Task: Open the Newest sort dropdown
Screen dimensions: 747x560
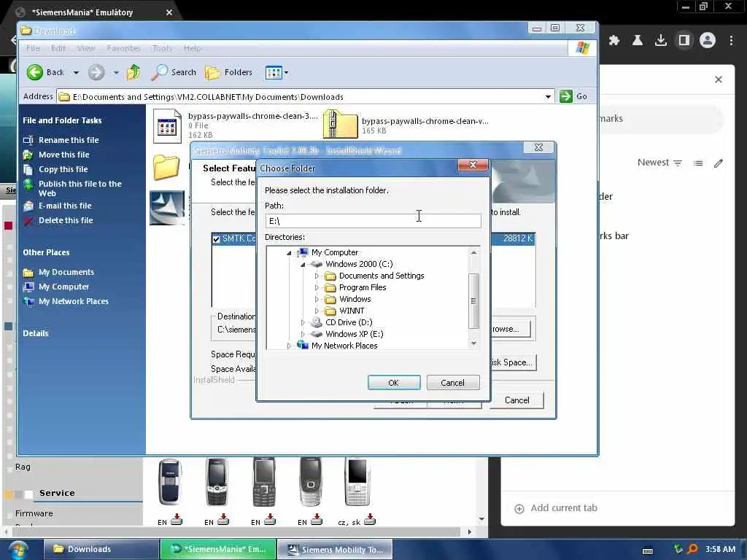Action: pyautogui.click(x=659, y=163)
